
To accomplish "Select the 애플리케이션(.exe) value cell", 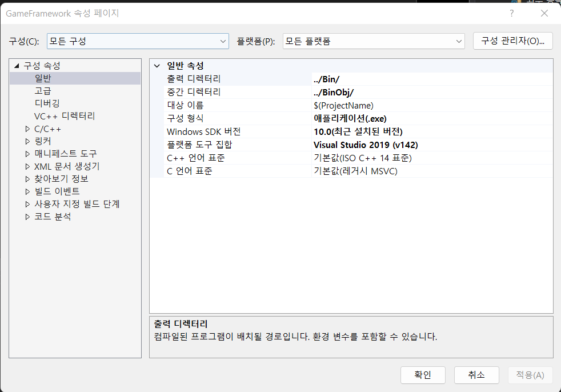I will 432,118.
